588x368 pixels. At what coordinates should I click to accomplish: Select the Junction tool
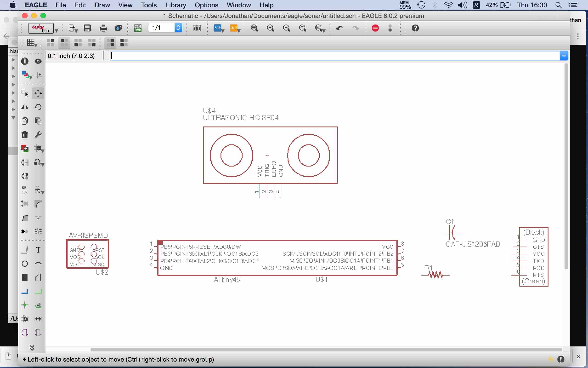point(25,305)
